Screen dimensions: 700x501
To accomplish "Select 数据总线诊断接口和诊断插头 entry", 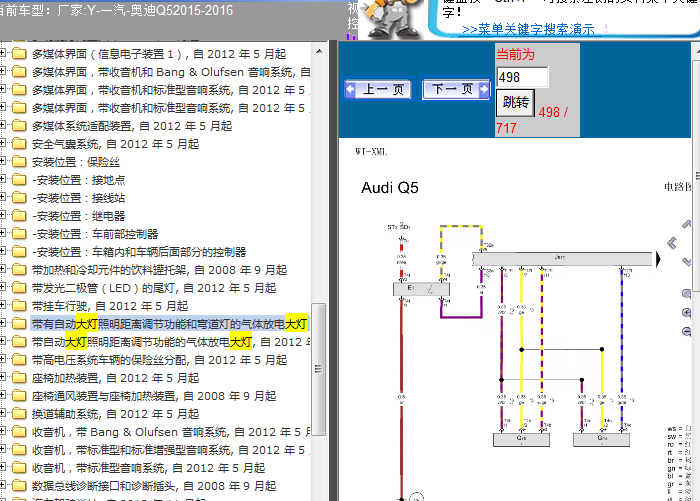I will click(154, 486).
